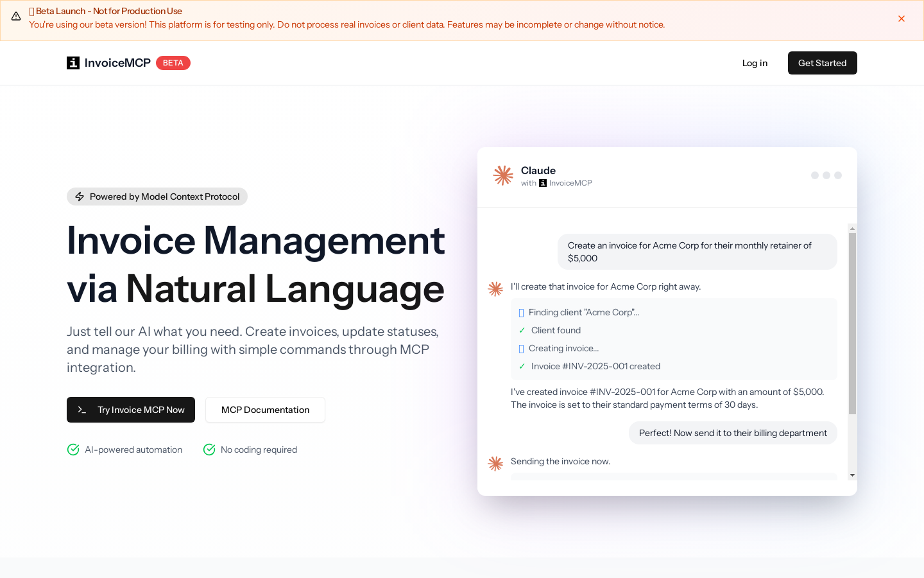Click Claude icon beside Sending the invoice now
Image resolution: width=924 pixels, height=578 pixels.
tap(495, 464)
